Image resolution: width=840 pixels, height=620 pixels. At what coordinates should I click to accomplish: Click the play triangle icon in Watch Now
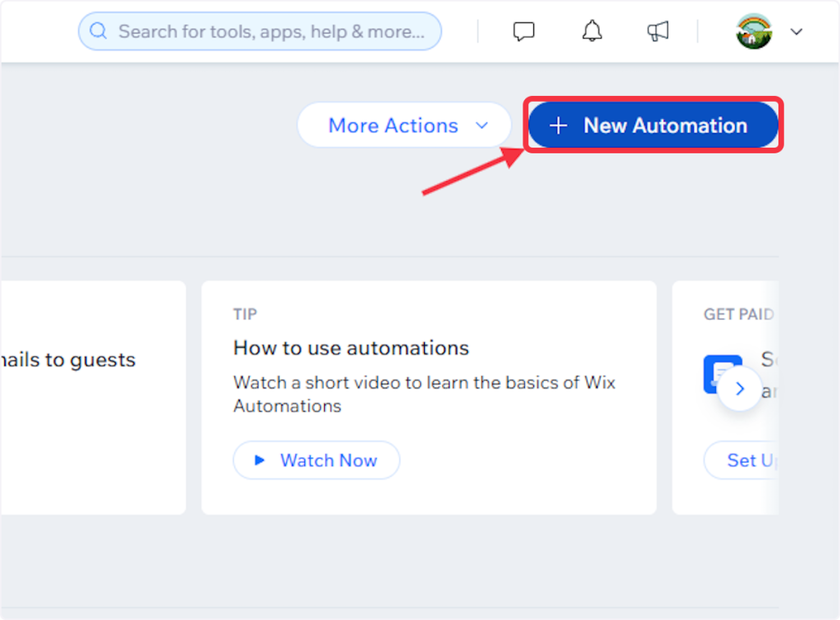click(260, 460)
